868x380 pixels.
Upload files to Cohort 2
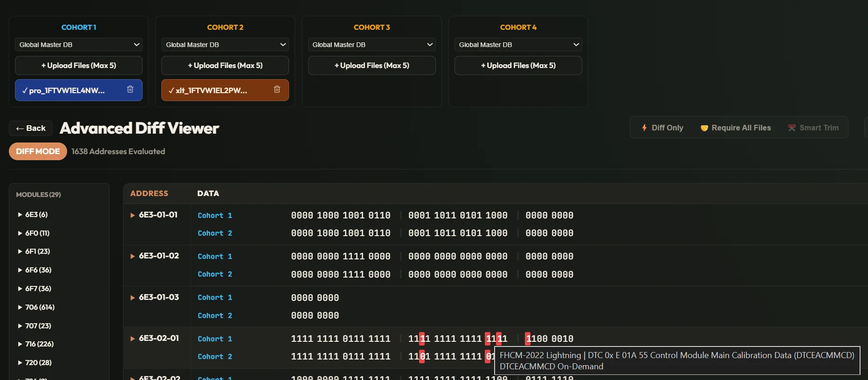tap(225, 66)
